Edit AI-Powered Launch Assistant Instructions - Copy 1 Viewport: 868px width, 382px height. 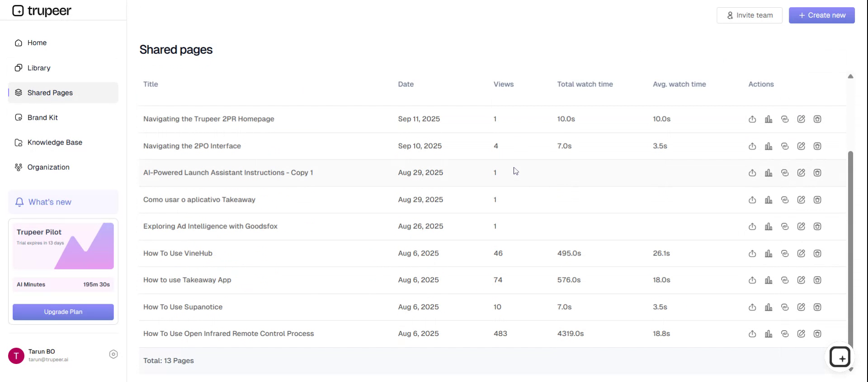click(801, 173)
